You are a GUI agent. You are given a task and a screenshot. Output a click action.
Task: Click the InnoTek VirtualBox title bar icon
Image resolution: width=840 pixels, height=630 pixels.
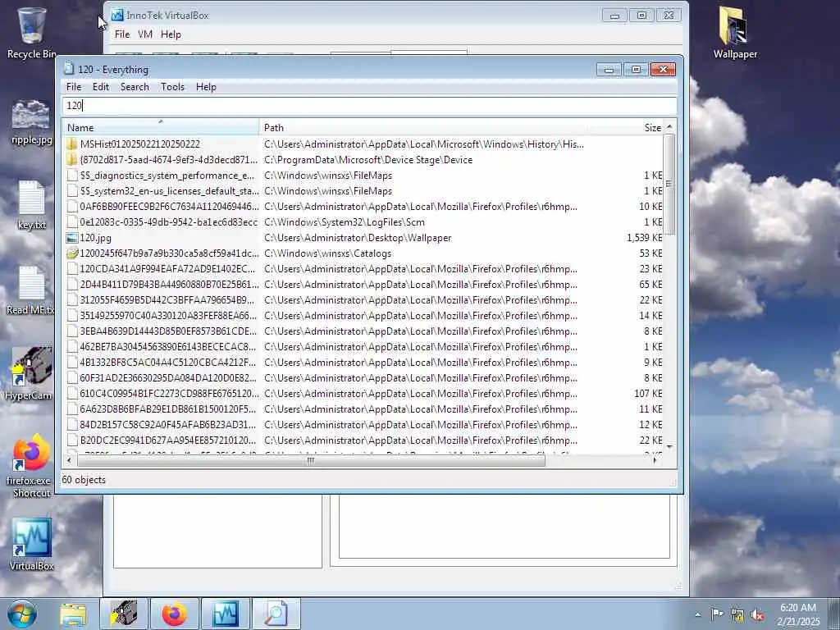116,15
